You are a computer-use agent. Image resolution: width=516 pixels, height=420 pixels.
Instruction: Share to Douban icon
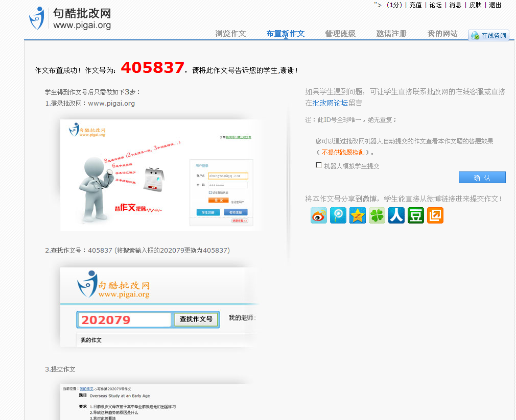416,215
